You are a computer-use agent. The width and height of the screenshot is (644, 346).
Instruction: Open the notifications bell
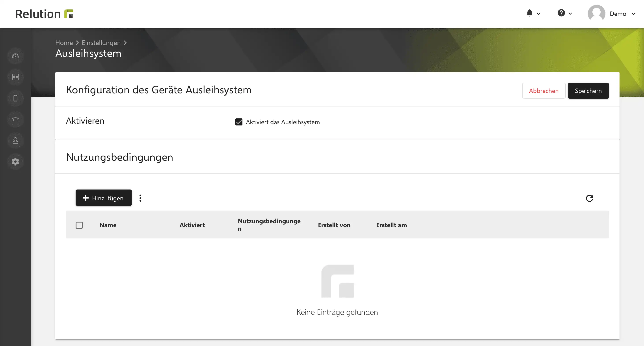[x=529, y=13]
